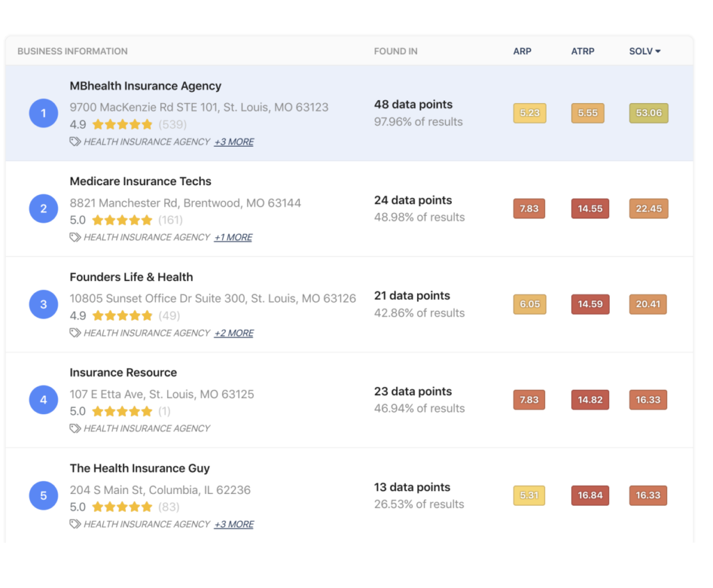Sort table by ARP column header
The height and width of the screenshot is (588, 713).
tap(522, 51)
